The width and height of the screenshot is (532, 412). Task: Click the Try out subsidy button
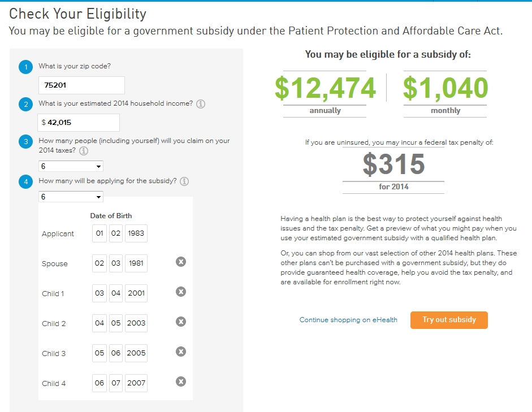tap(449, 320)
